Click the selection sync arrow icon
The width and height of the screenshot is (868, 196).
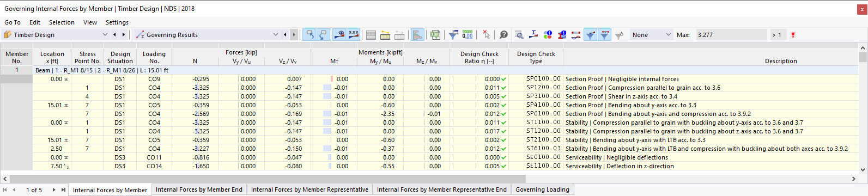[310, 35]
